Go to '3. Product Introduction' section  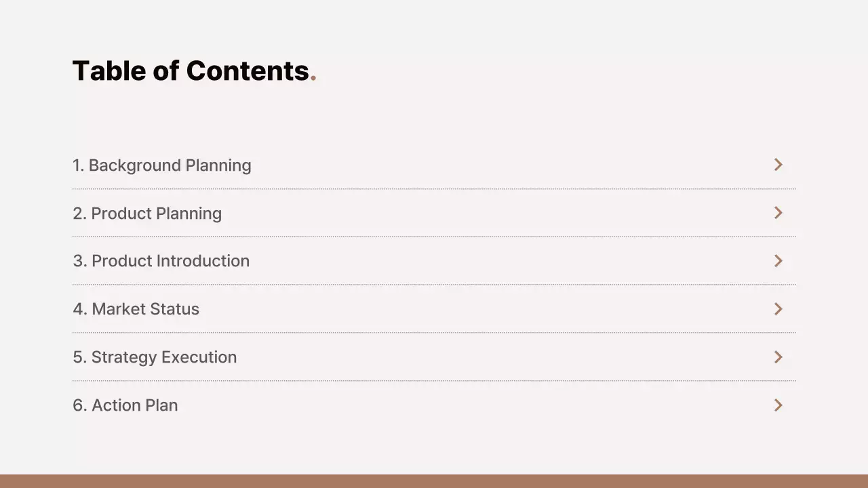[161, 261]
